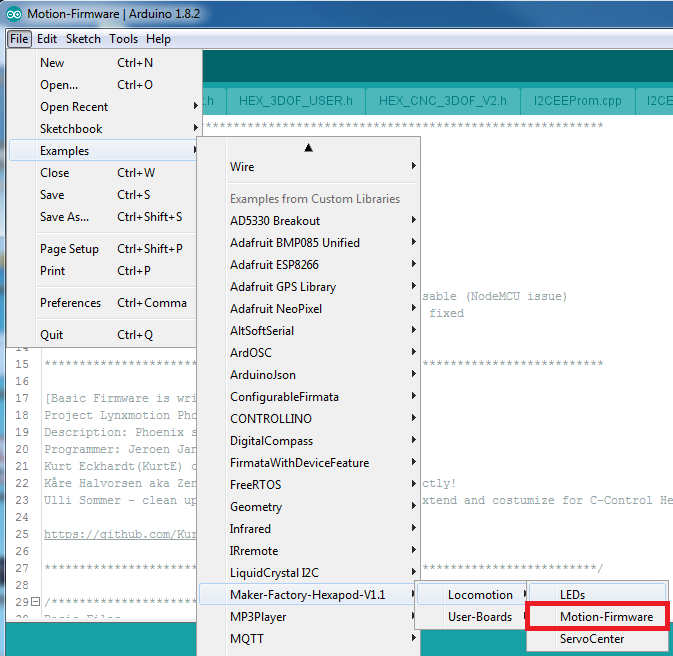Viewport: 673px width, 656px height.
Task: Select Close in the File menu
Action: click(x=103, y=173)
